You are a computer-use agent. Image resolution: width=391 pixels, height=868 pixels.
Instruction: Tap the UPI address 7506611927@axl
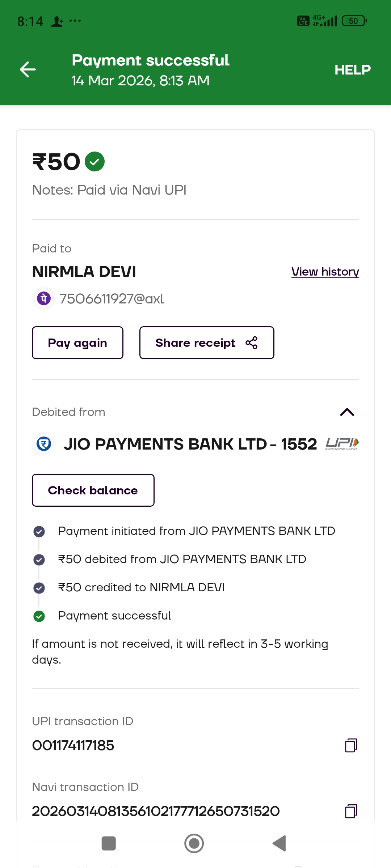(112, 299)
